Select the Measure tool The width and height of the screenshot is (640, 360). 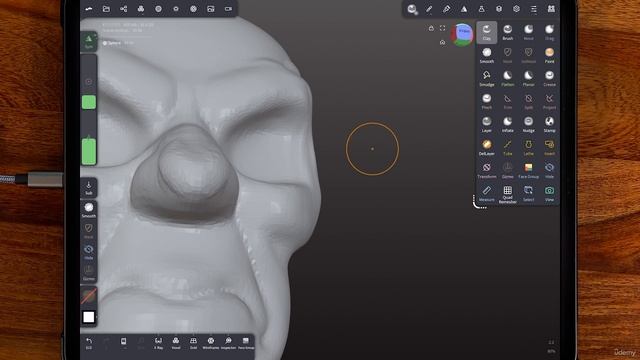[487, 193]
